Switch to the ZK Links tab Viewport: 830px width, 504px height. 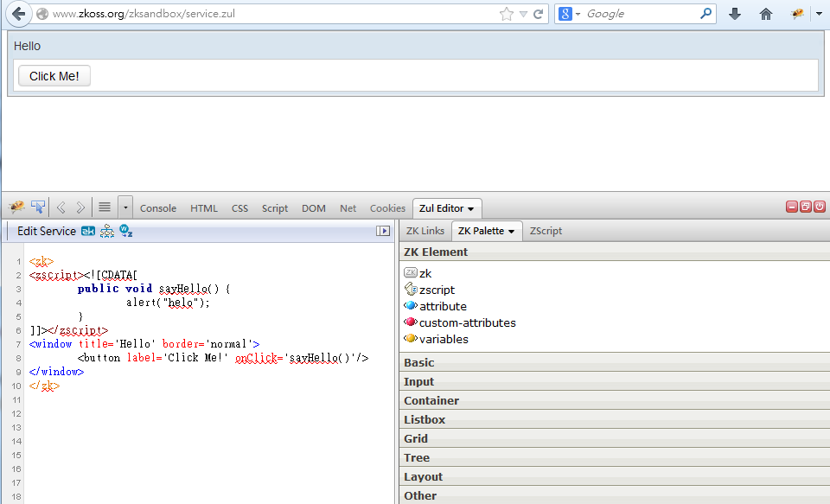[425, 231]
